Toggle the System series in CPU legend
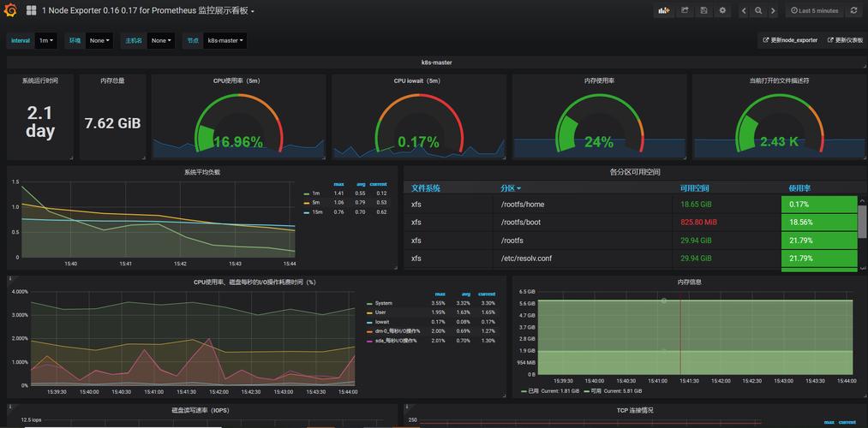 point(383,303)
